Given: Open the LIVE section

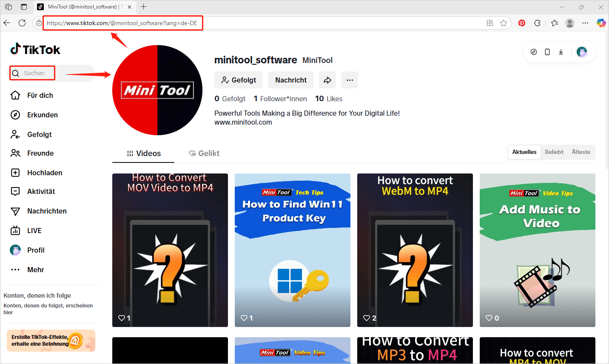Looking at the screenshot, I should pyautogui.click(x=26, y=230).
